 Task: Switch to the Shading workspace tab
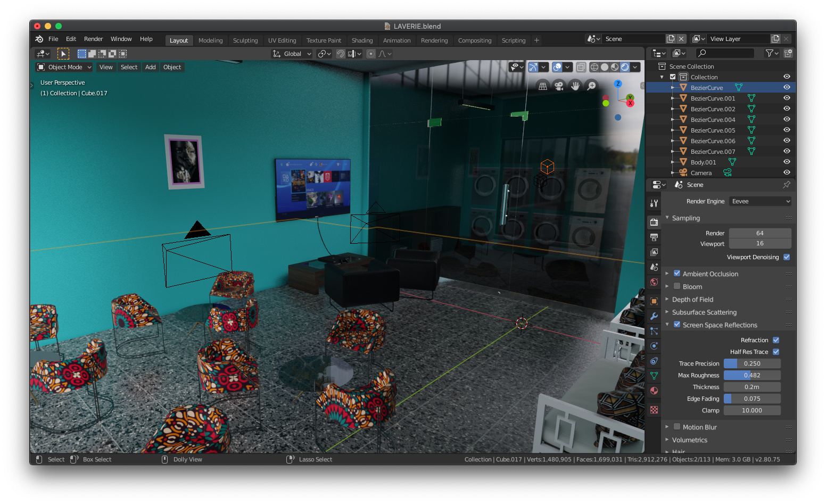pos(362,40)
